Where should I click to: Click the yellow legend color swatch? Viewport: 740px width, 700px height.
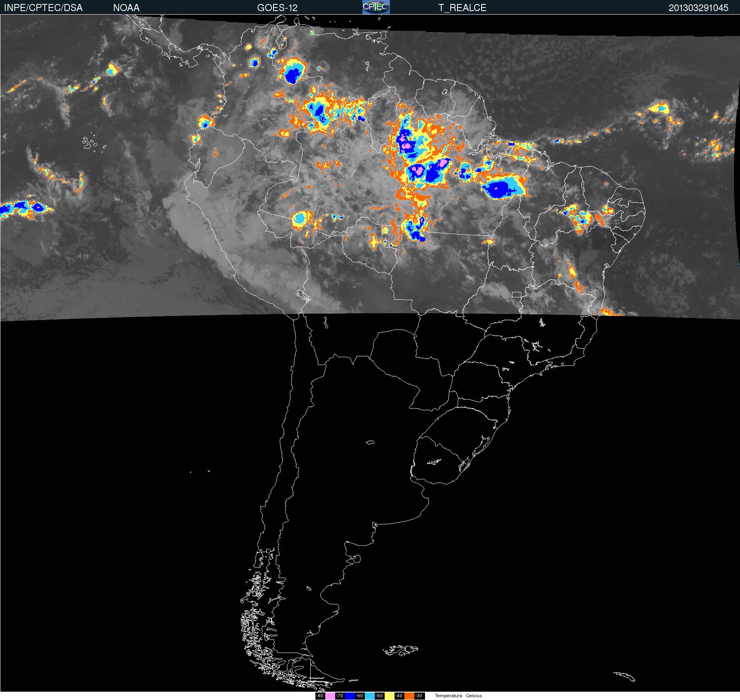click(x=389, y=696)
